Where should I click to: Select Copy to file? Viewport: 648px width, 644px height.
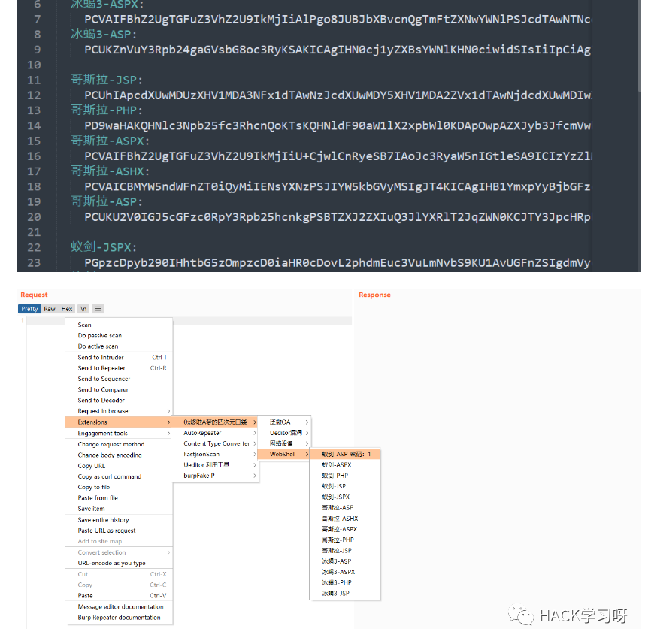119,488
